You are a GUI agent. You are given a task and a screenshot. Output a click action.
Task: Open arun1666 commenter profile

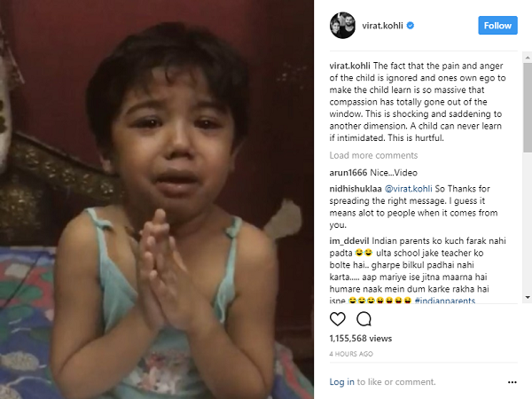tap(348, 173)
